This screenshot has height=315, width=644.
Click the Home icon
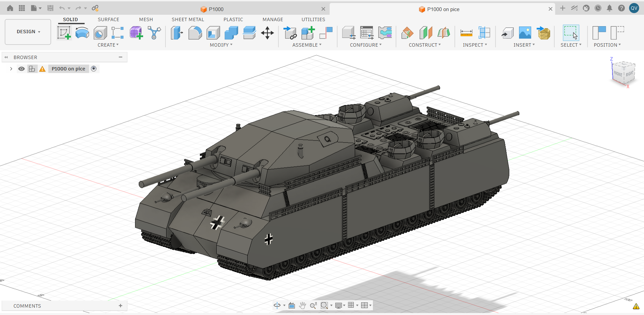(10, 8)
